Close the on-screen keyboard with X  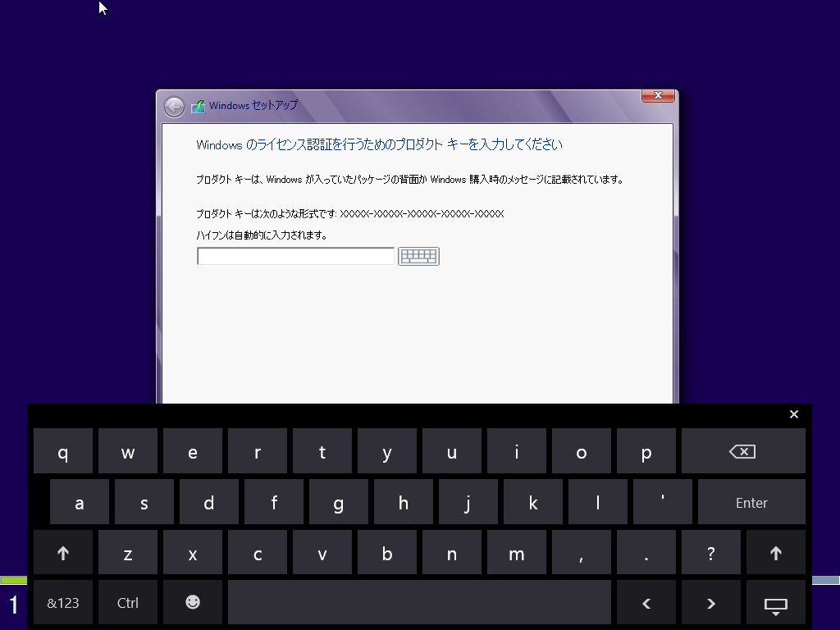(x=794, y=414)
